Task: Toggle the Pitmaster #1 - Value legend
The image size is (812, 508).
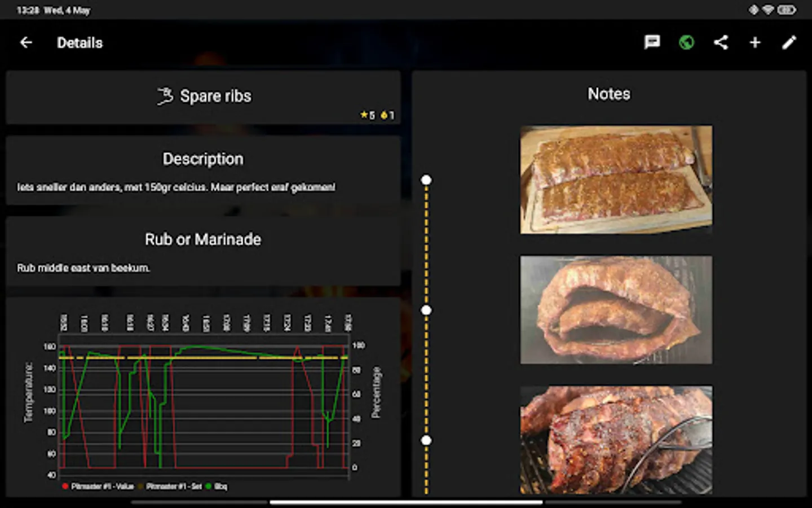Action: point(98,486)
